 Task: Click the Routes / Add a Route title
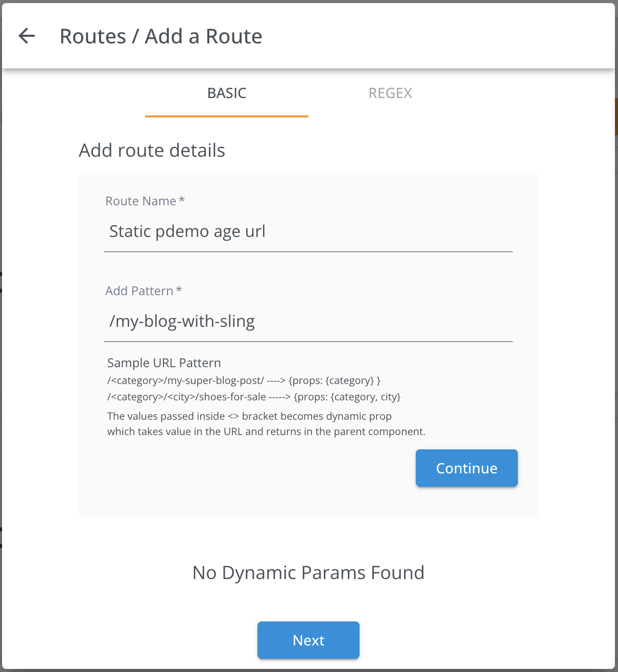[161, 36]
